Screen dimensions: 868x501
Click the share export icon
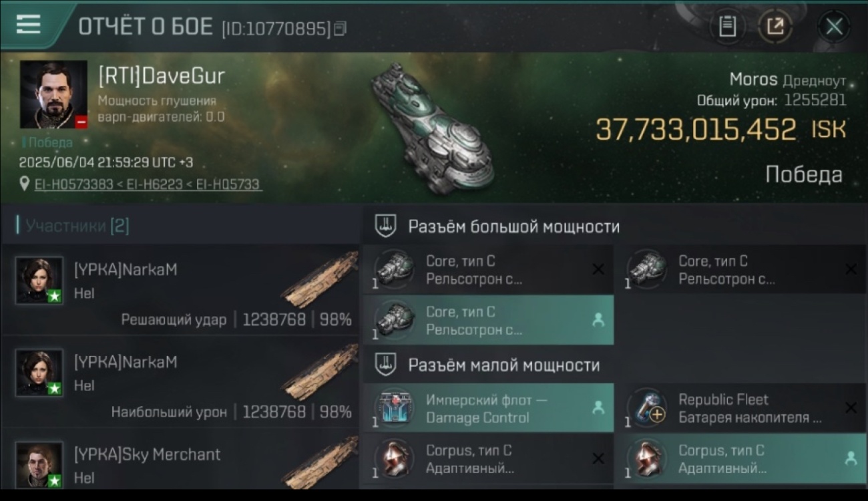pos(775,27)
